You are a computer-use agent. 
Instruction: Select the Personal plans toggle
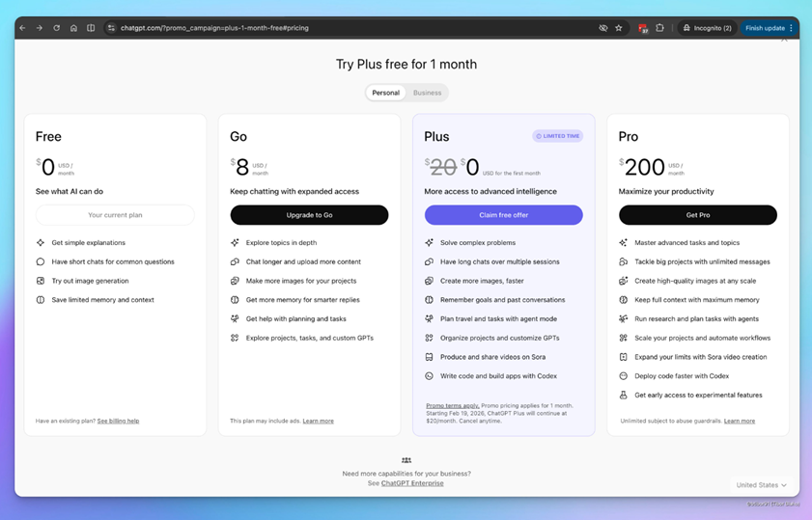[x=386, y=93]
